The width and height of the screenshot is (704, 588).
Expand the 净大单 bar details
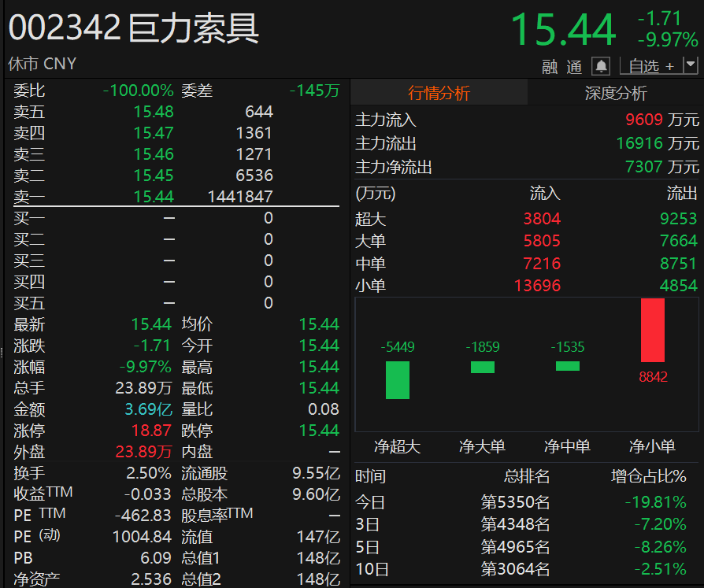coord(482,365)
